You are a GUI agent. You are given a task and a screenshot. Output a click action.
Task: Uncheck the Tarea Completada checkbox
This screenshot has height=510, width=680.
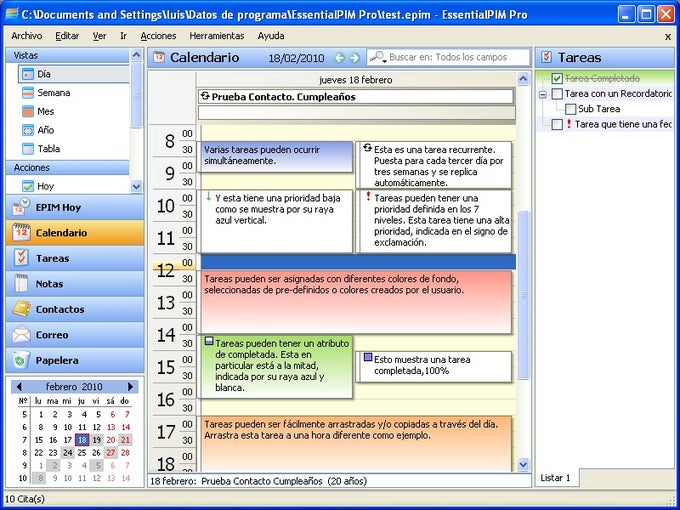(x=557, y=78)
